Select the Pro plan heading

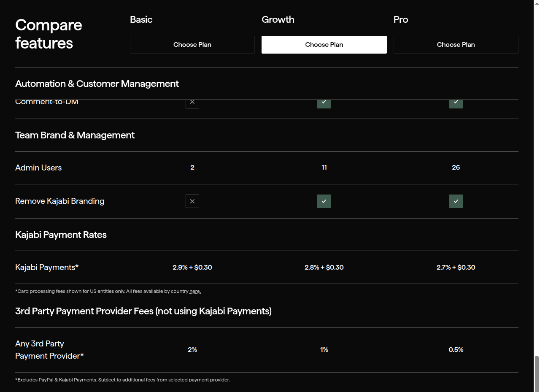coord(401,19)
